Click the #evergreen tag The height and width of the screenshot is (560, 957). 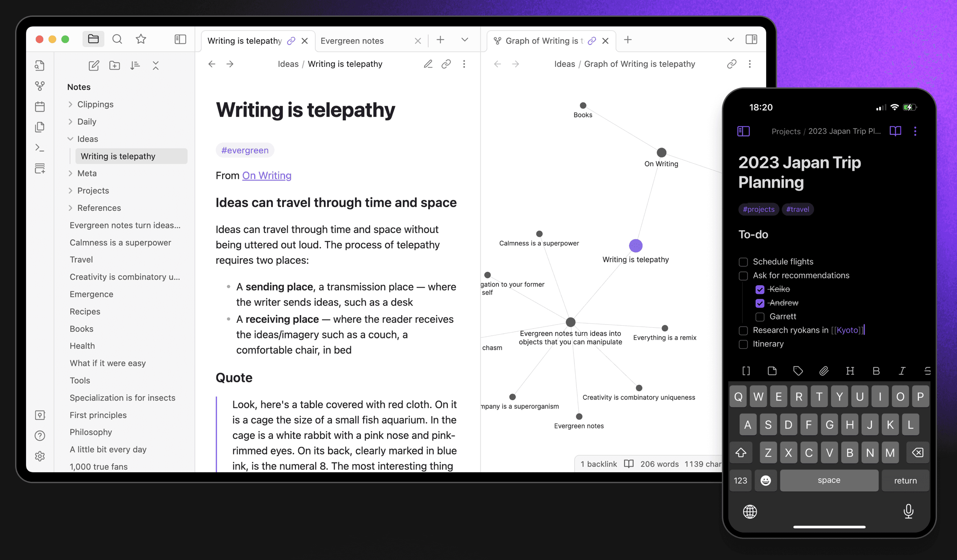point(245,150)
